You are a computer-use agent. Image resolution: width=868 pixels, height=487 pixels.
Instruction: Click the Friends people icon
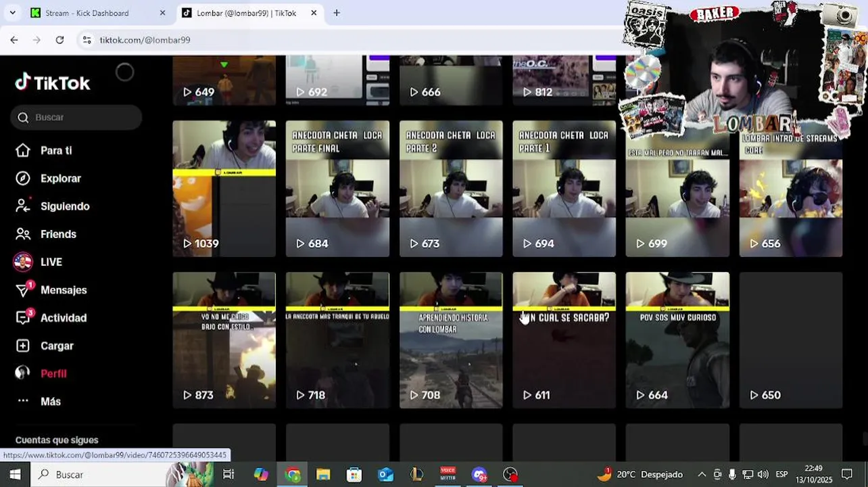(x=23, y=234)
